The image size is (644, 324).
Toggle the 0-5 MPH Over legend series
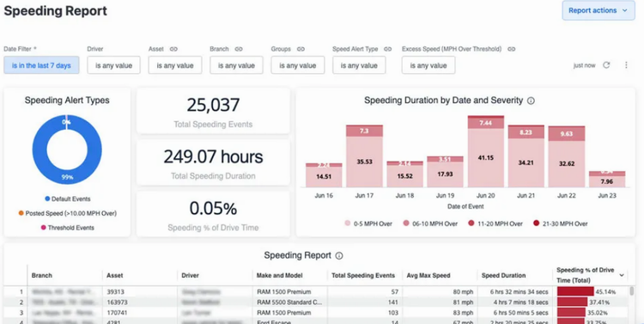[368, 223]
